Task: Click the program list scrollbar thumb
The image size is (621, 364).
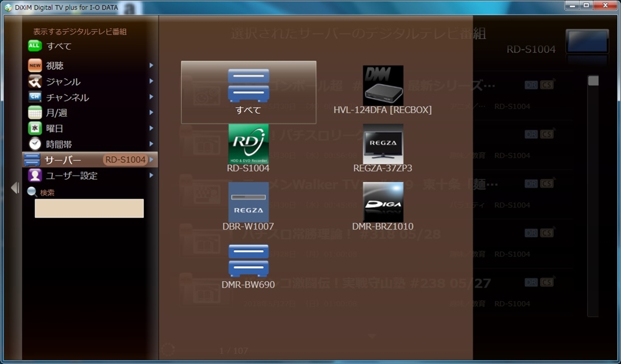Action: [x=593, y=81]
